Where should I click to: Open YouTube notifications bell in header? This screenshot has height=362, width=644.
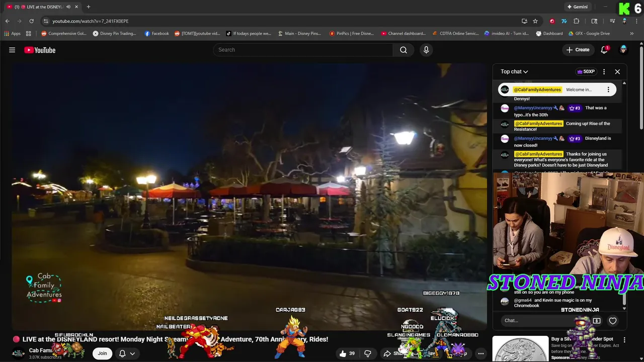pyautogui.click(x=604, y=50)
